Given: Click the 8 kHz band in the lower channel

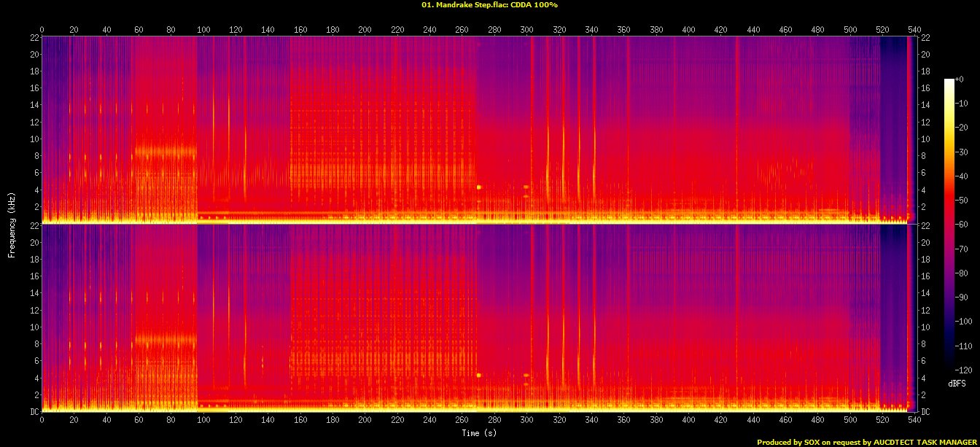Looking at the screenshot, I should tap(165, 340).
